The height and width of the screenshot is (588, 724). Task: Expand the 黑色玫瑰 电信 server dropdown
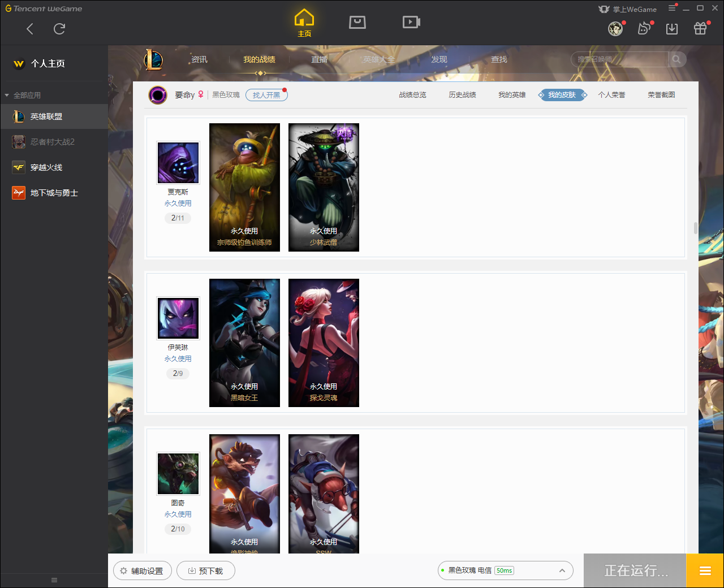(x=506, y=570)
